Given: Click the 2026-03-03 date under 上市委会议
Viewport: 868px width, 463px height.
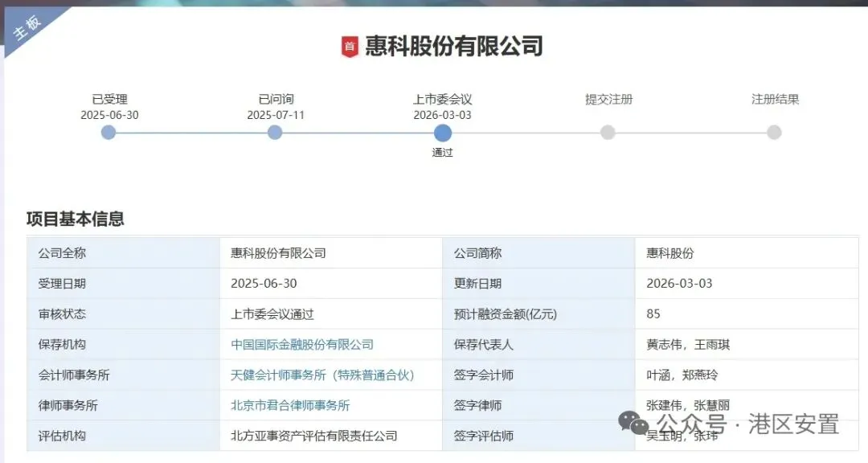Looking at the screenshot, I should (442, 115).
